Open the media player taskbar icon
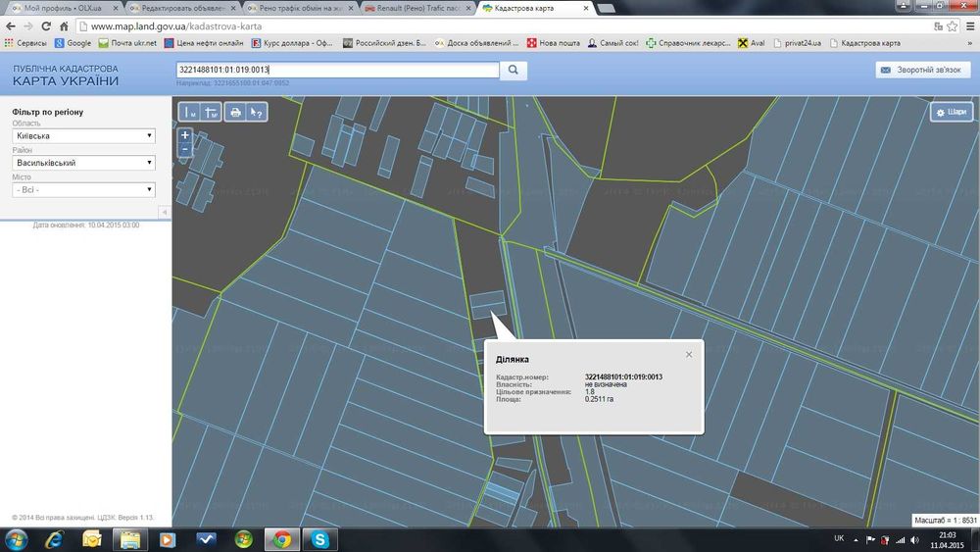980x552 pixels. coord(168,539)
